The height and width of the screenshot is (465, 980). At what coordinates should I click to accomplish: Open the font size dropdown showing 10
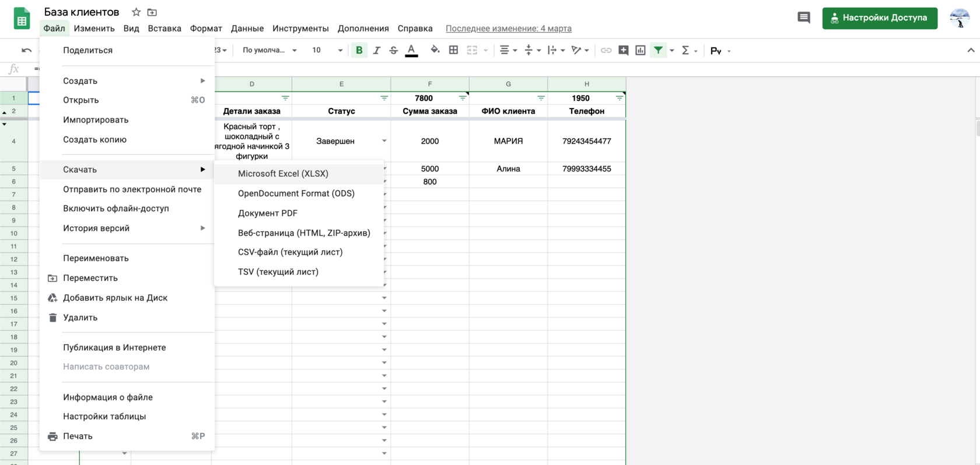click(327, 50)
